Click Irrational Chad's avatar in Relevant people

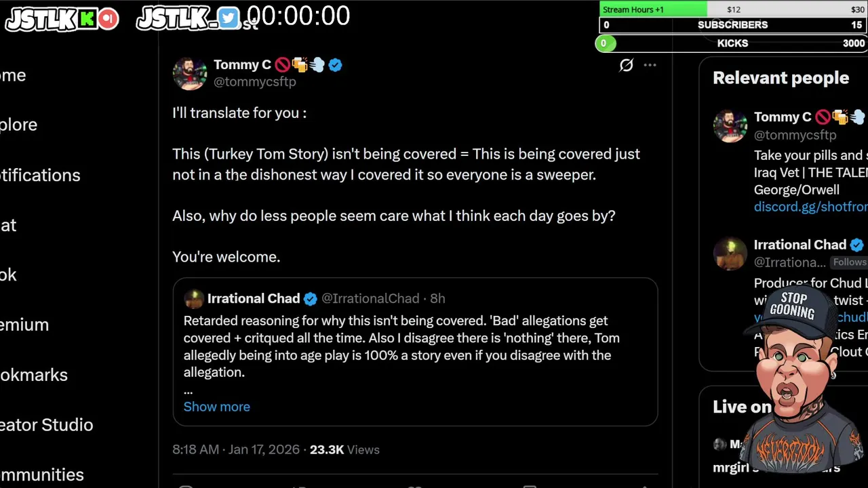click(x=730, y=254)
